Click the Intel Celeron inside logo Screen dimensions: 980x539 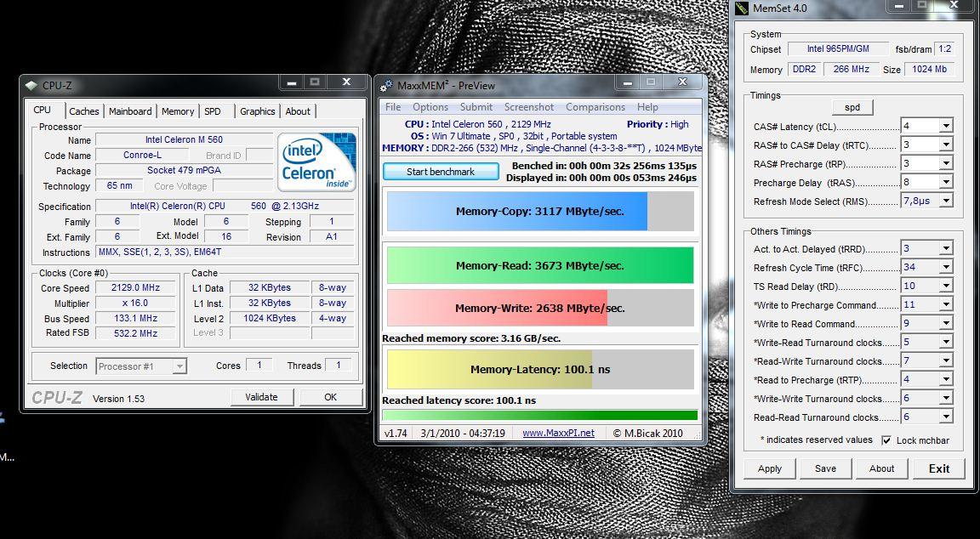pyautogui.click(x=316, y=162)
